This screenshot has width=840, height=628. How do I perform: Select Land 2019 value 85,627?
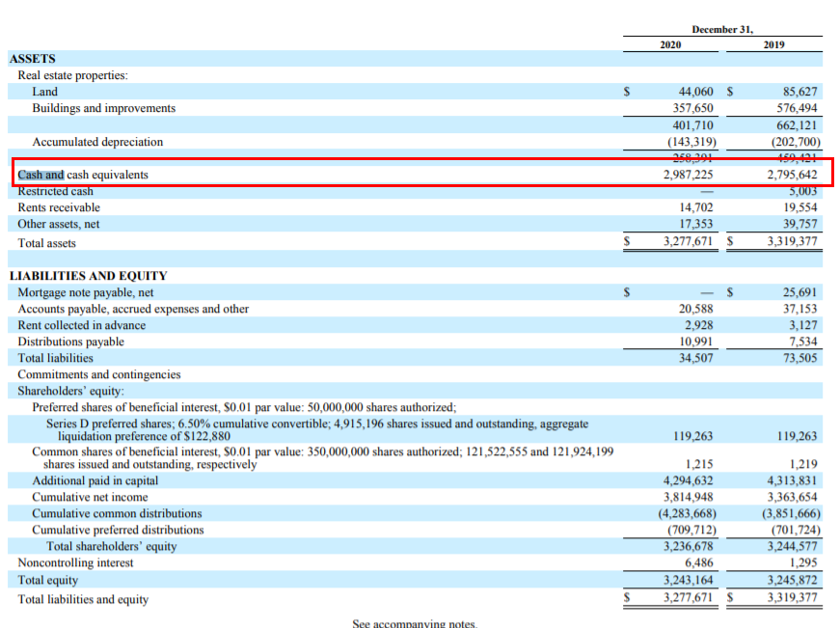(799, 92)
